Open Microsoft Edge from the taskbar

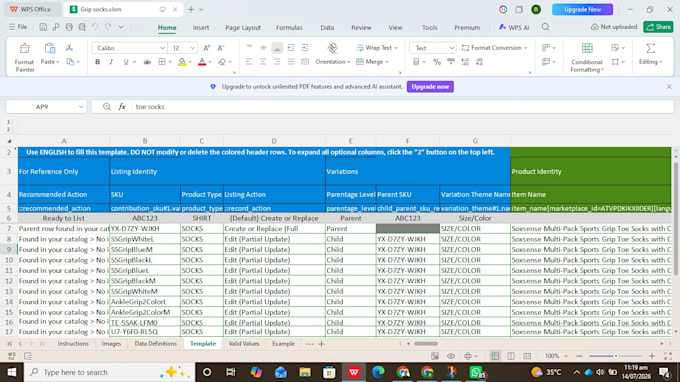click(378, 372)
